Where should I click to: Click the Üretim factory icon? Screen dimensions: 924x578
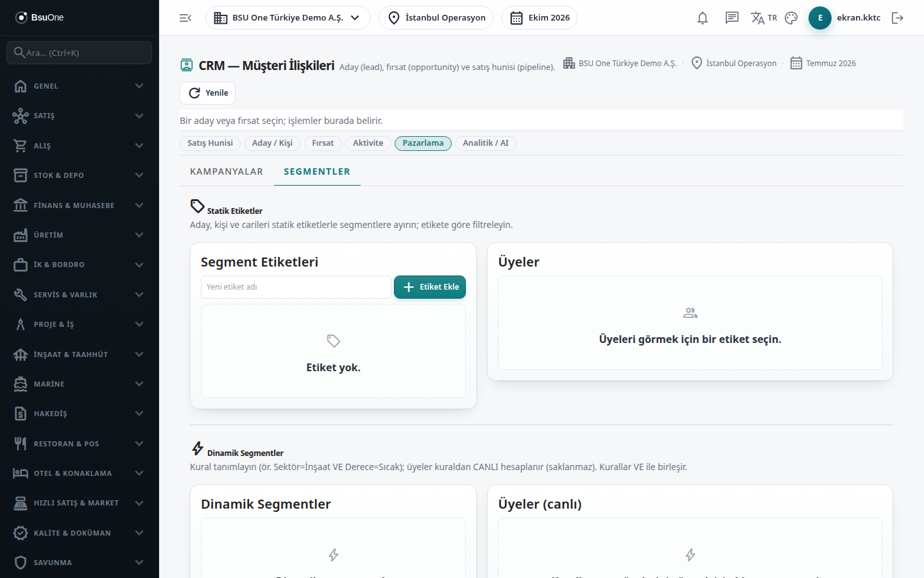pos(21,235)
